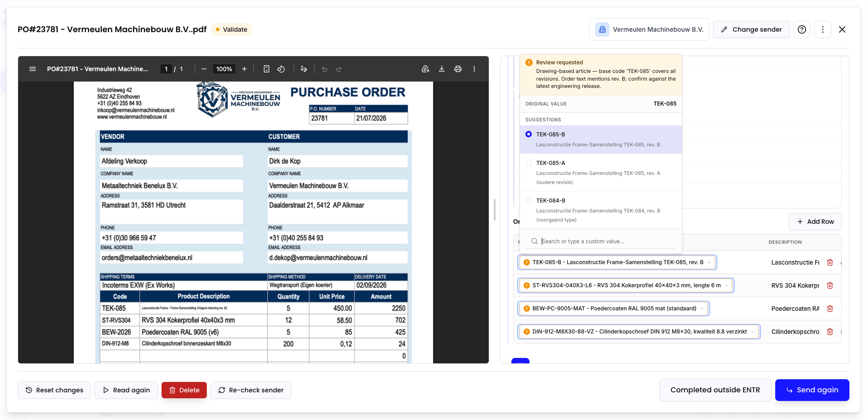This screenshot has height=420, width=868.
Task: Click Change sender button
Action: pyautogui.click(x=751, y=29)
